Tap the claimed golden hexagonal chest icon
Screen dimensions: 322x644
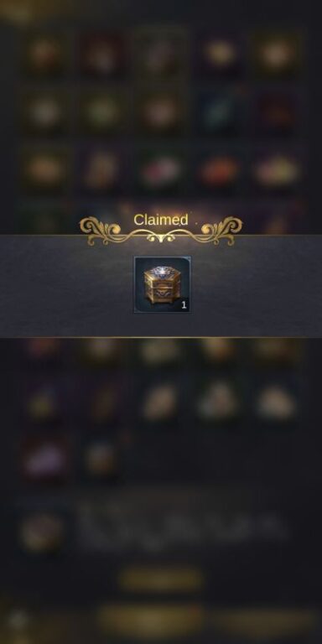pyautogui.click(x=162, y=284)
